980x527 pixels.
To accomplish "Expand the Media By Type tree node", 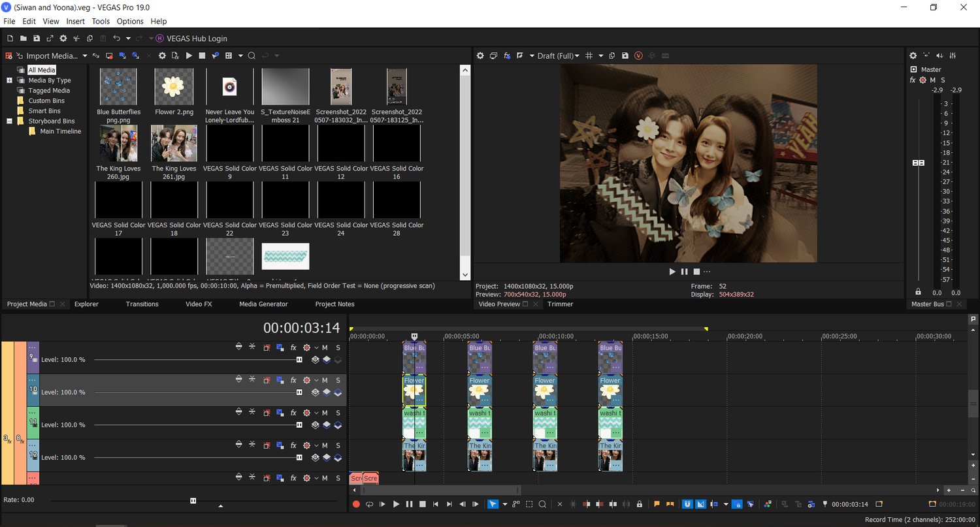I will tap(10, 80).
